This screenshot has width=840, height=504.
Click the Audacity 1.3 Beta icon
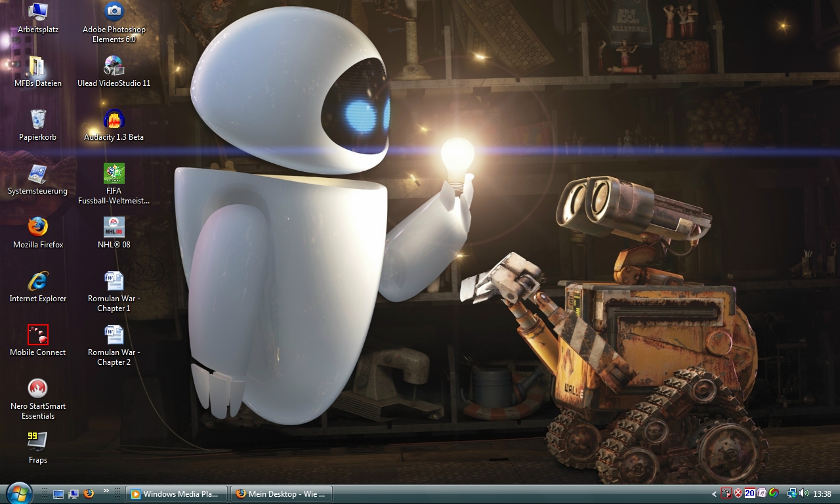point(114,119)
